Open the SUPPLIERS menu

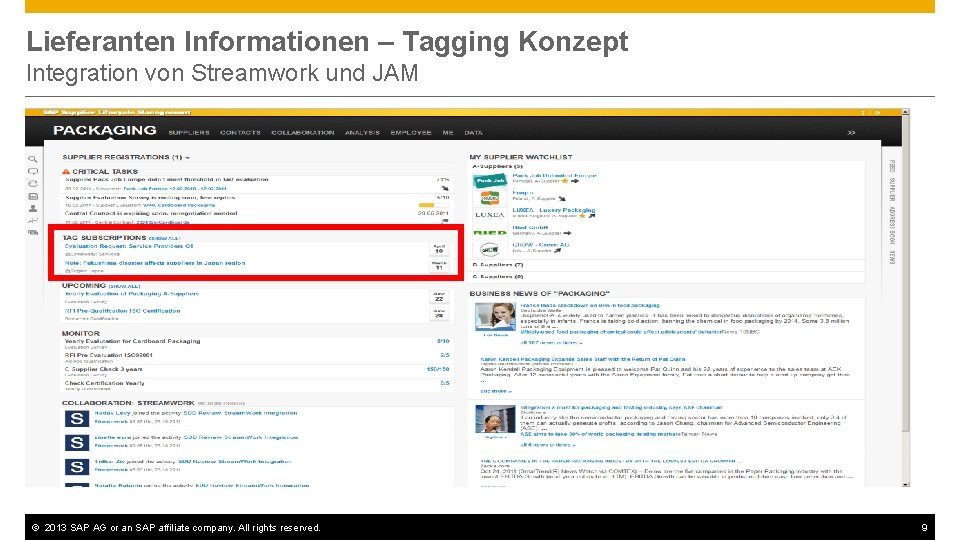click(189, 133)
